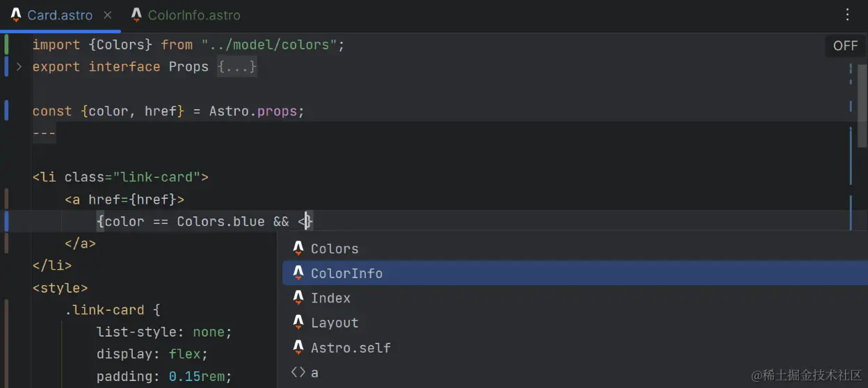This screenshot has height=388, width=868.
Task: Select the Card.astro tab
Action: (60, 15)
